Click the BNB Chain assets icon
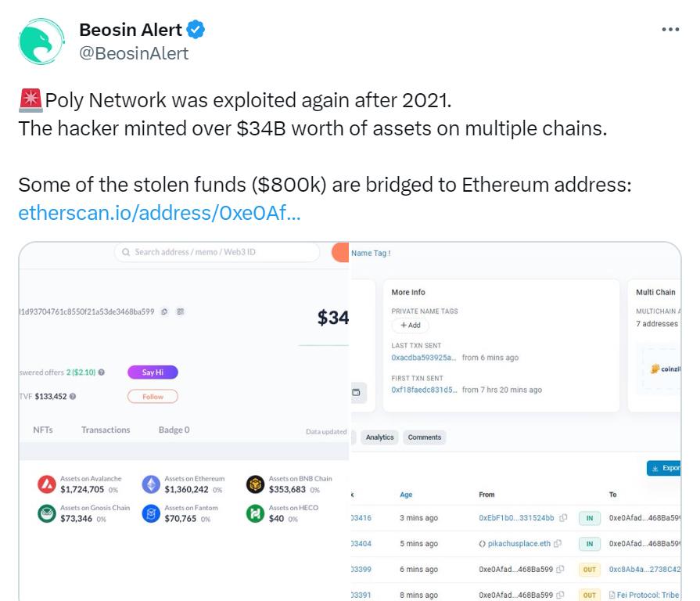Image resolution: width=700 pixels, height=601 pixels. tap(255, 484)
